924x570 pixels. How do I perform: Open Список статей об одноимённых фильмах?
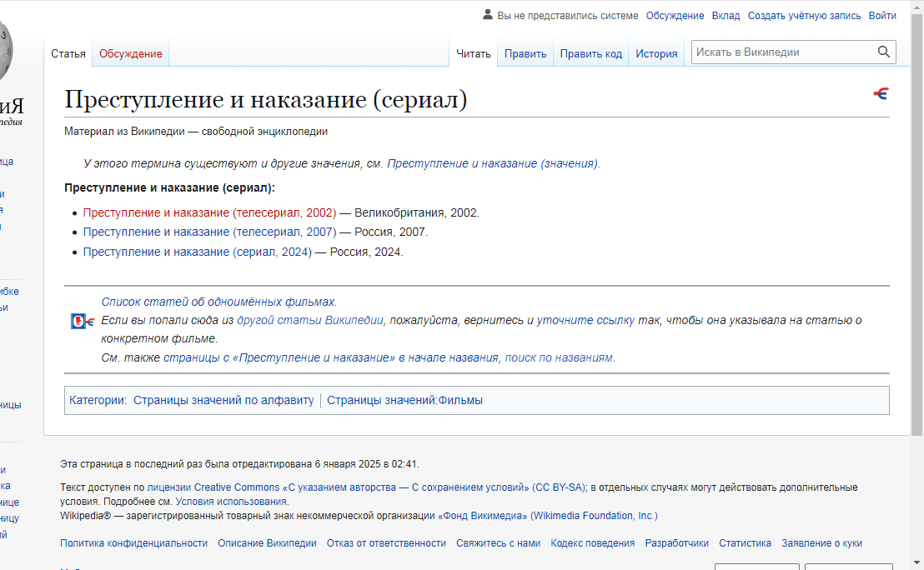(x=218, y=302)
